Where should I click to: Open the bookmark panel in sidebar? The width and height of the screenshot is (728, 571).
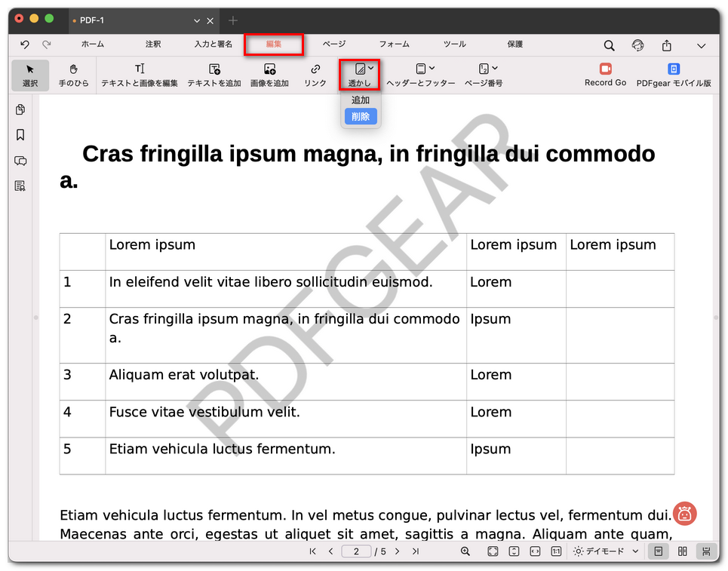[x=20, y=135]
